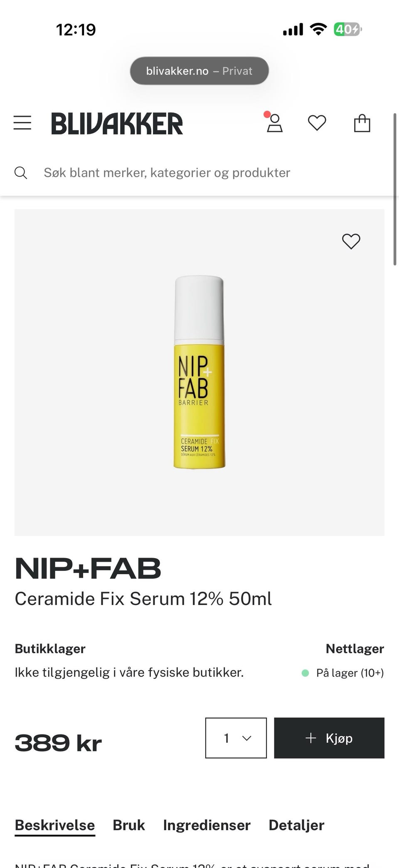Open the hamburger navigation menu

pyautogui.click(x=22, y=123)
